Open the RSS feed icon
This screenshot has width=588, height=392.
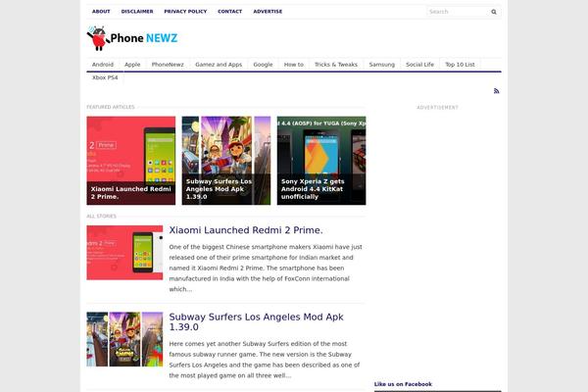[x=496, y=91]
